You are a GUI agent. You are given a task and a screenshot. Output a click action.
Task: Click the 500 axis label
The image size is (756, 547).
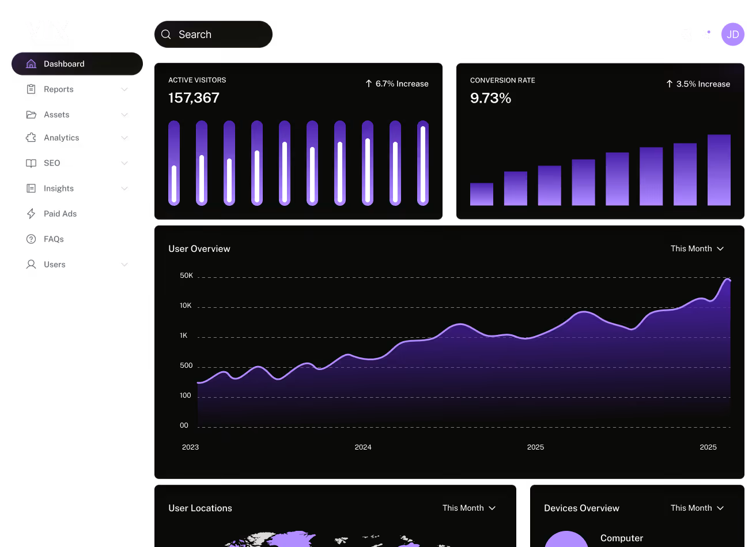[x=186, y=365]
